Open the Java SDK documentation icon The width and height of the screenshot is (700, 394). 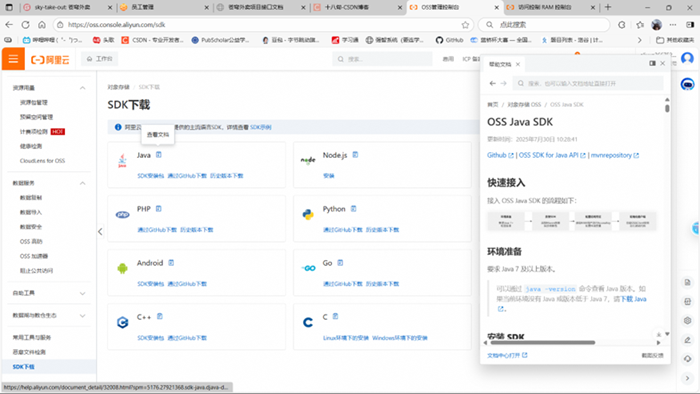[158, 155]
